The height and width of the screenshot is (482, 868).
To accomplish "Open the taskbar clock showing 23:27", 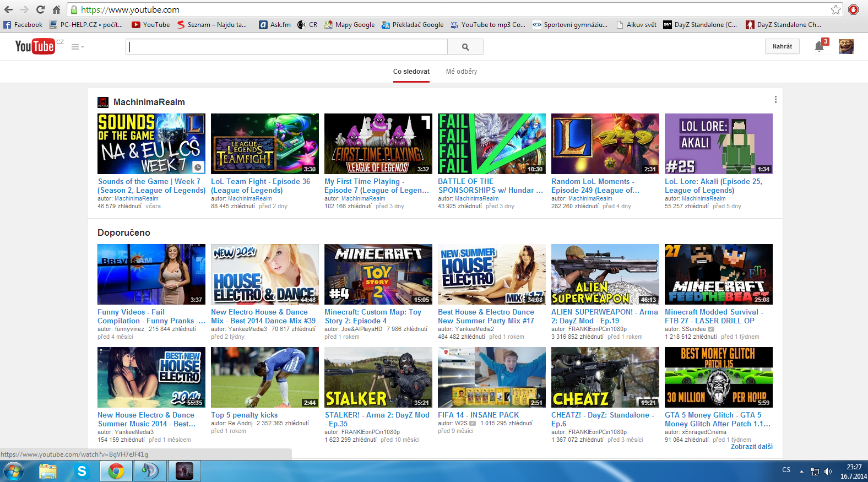I will click(854, 472).
